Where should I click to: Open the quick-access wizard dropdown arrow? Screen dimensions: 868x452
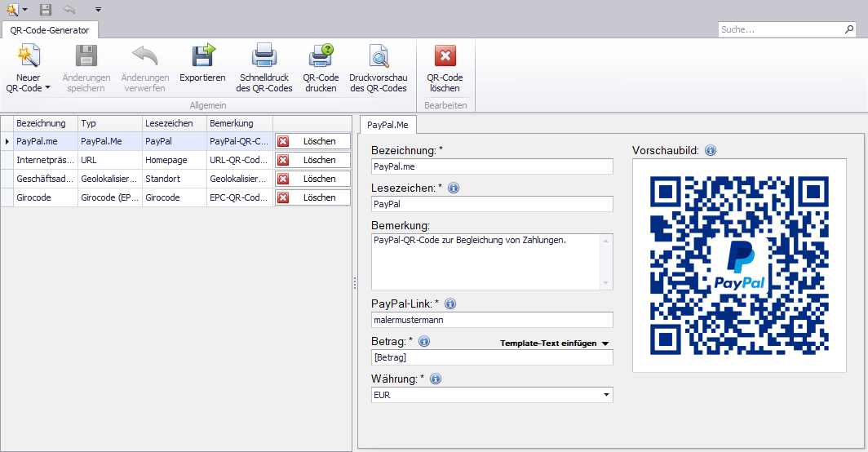(x=24, y=10)
